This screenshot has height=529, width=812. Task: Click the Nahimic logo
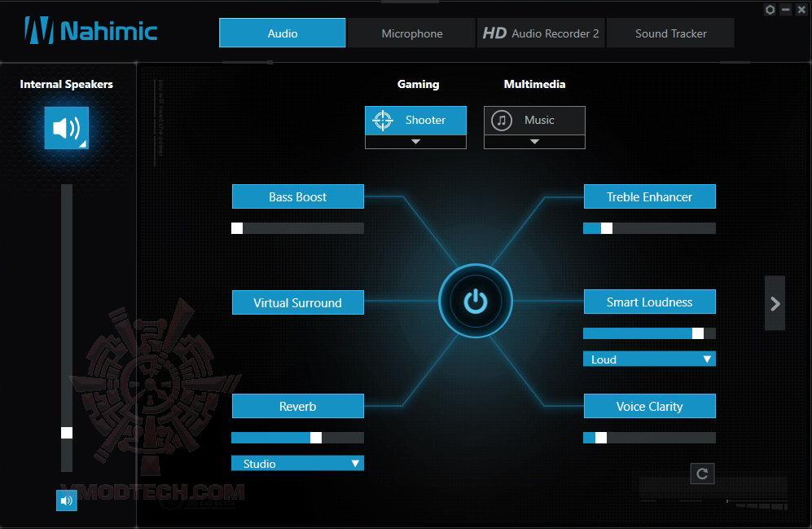[91, 31]
